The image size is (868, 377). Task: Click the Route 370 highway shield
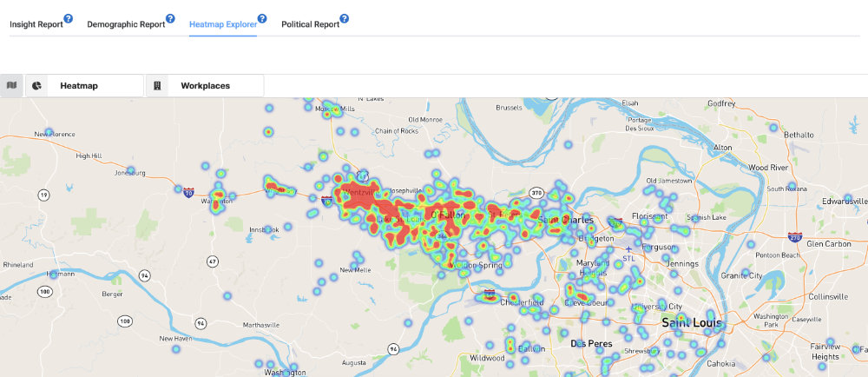click(537, 194)
